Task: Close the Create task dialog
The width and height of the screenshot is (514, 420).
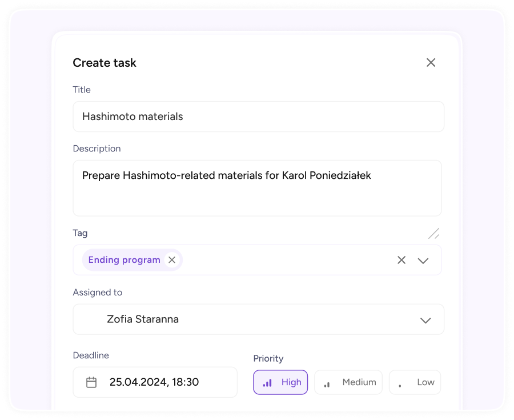Action: coord(431,63)
